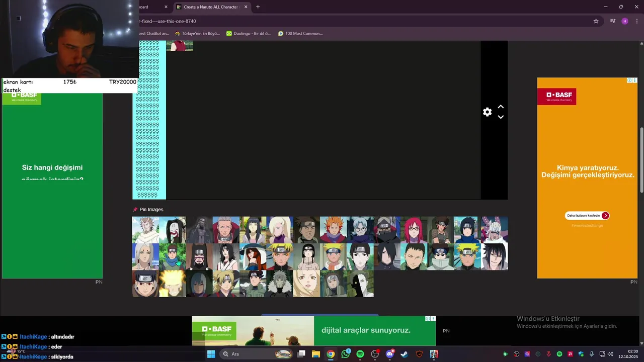Image resolution: width=644 pixels, height=362 pixels.
Task: Open Spotify from the taskbar
Action: point(360,354)
